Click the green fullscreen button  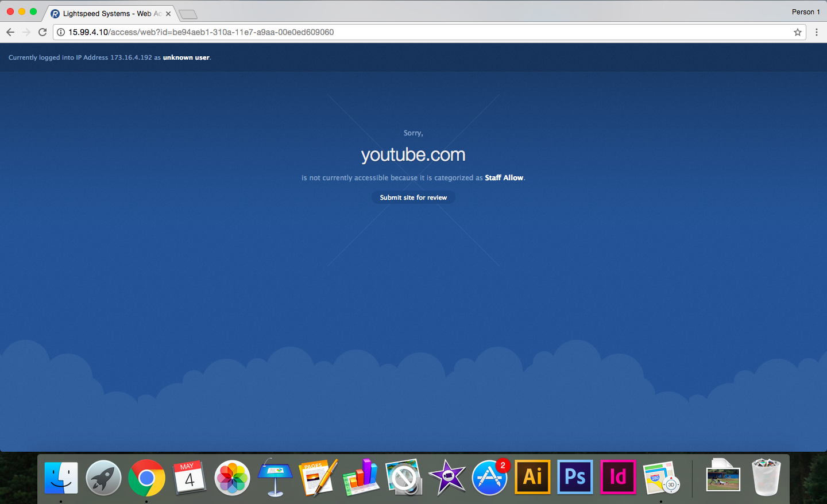coord(33,11)
